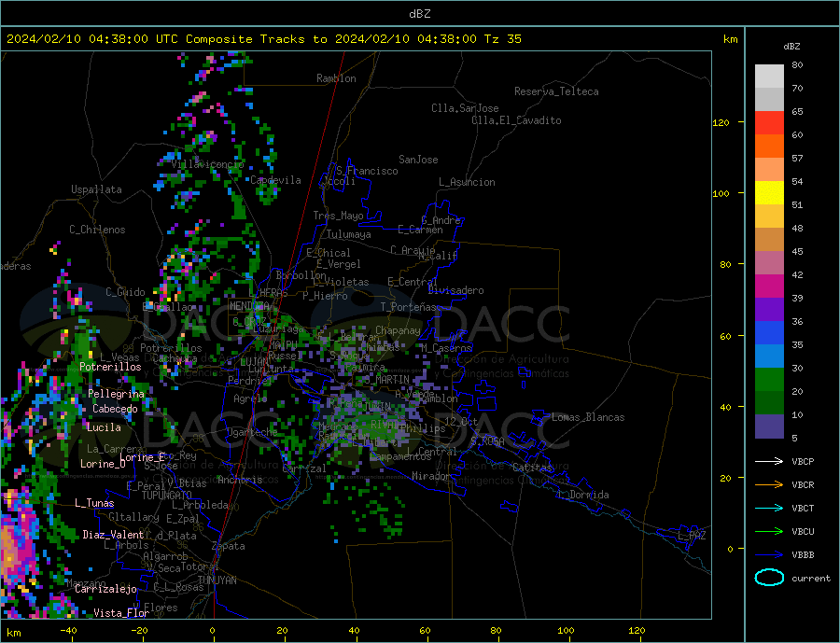Click the 'Capdevila' map label
This screenshot has height=643, width=840.
[x=275, y=180]
